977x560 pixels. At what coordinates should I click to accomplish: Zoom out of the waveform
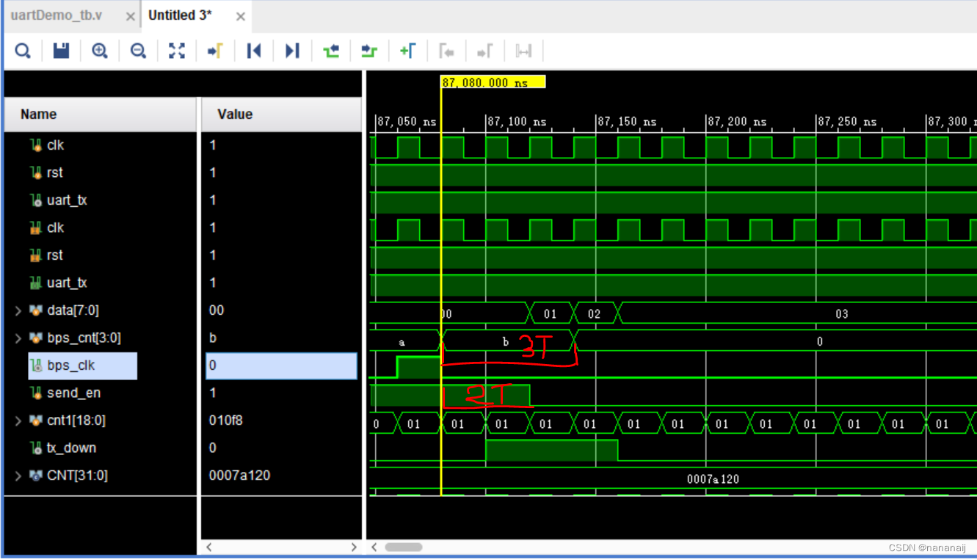pos(138,51)
